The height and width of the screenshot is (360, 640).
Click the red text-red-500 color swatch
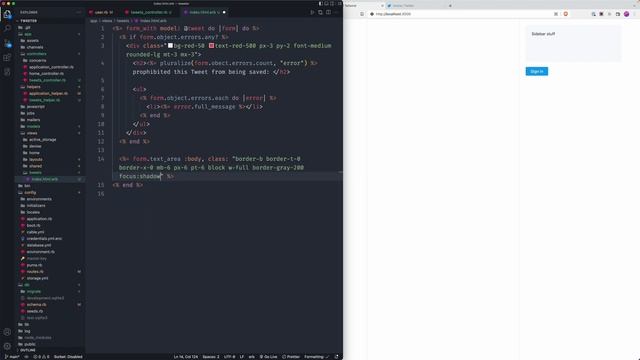211,46
